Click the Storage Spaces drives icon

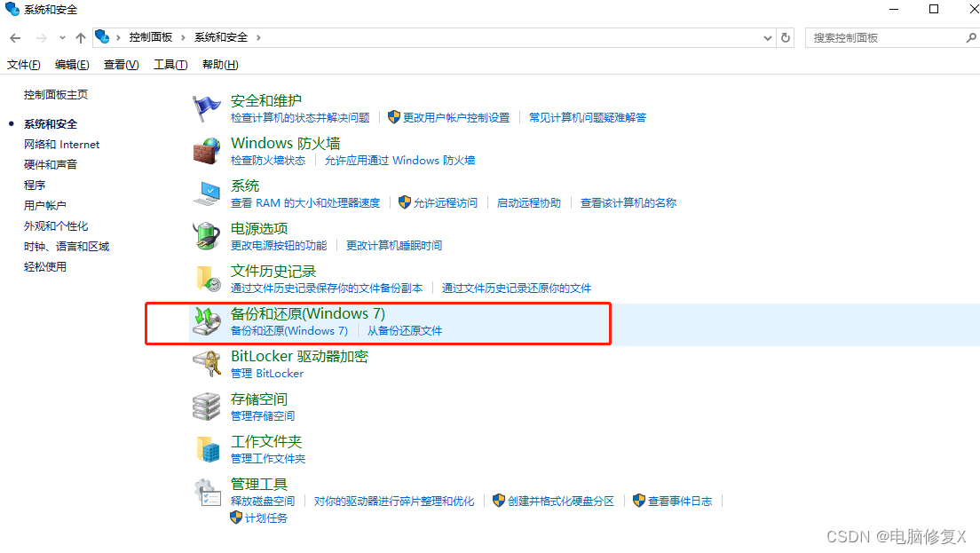tap(206, 407)
